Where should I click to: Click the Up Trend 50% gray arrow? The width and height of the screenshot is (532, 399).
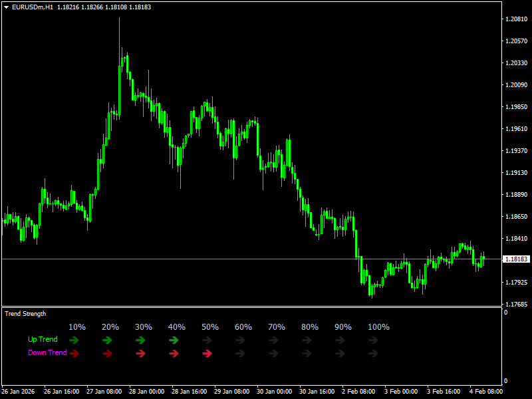(x=207, y=340)
